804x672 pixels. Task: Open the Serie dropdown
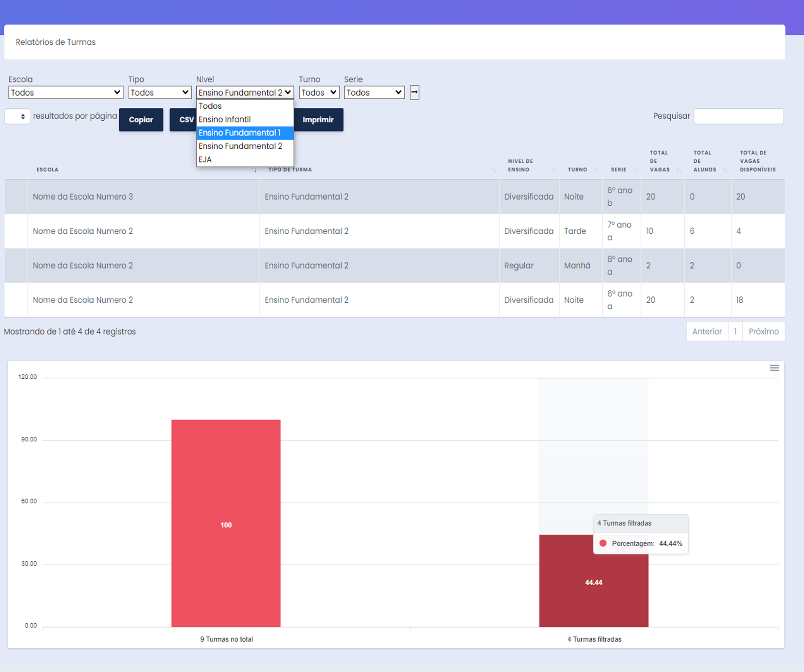(374, 92)
